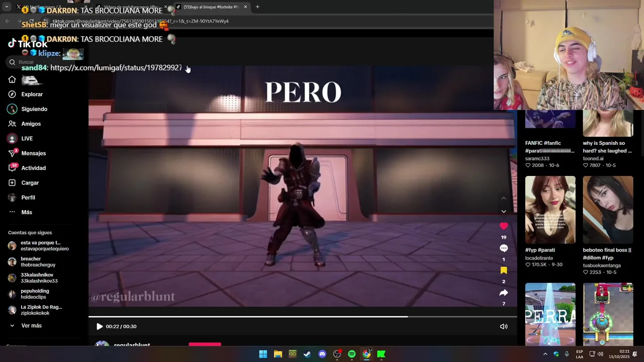The width and height of the screenshot is (644, 362).
Task: Open the #fyp #parati video thumbnail
Action: 550,210
